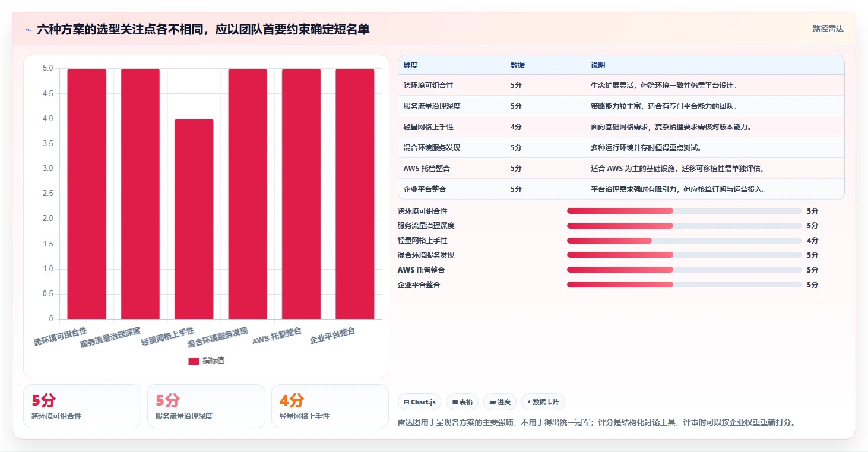
Task: Click description 适合 AWS 为主的基础设施
Action: [x=633, y=169]
